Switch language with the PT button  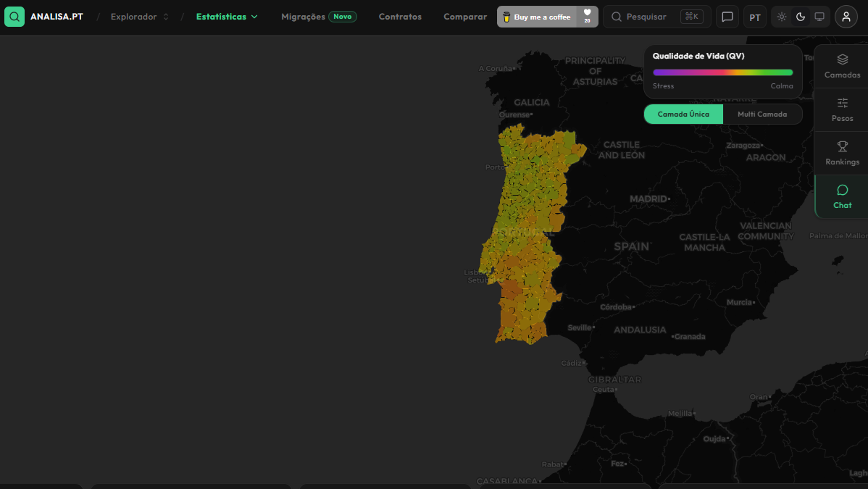pyautogui.click(x=754, y=17)
